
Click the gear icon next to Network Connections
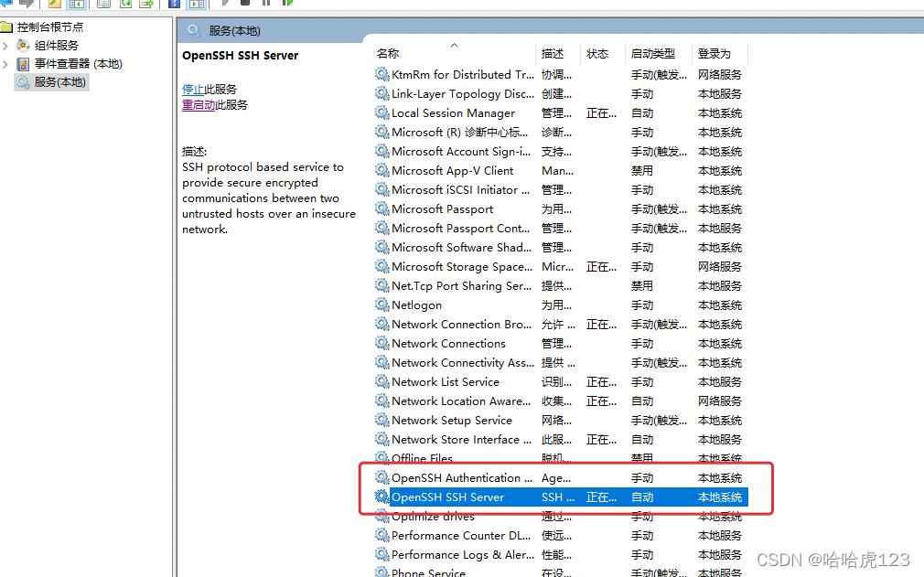point(381,343)
